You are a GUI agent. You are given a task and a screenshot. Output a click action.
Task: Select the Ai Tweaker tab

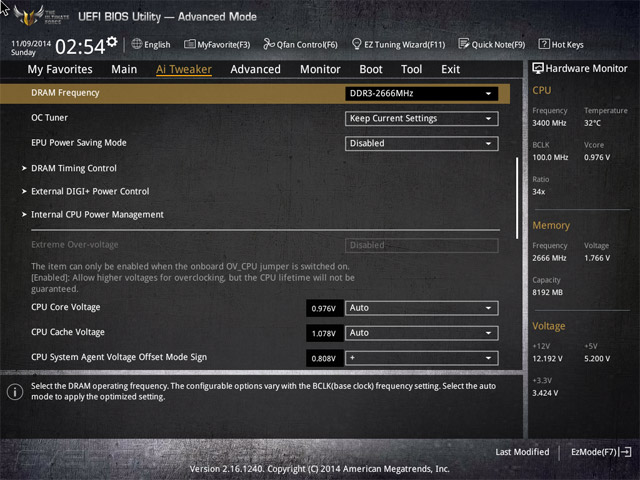(x=184, y=69)
